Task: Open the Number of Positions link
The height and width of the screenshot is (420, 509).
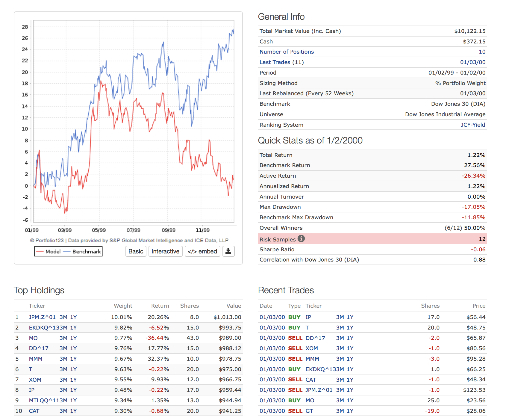Action: coord(287,52)
